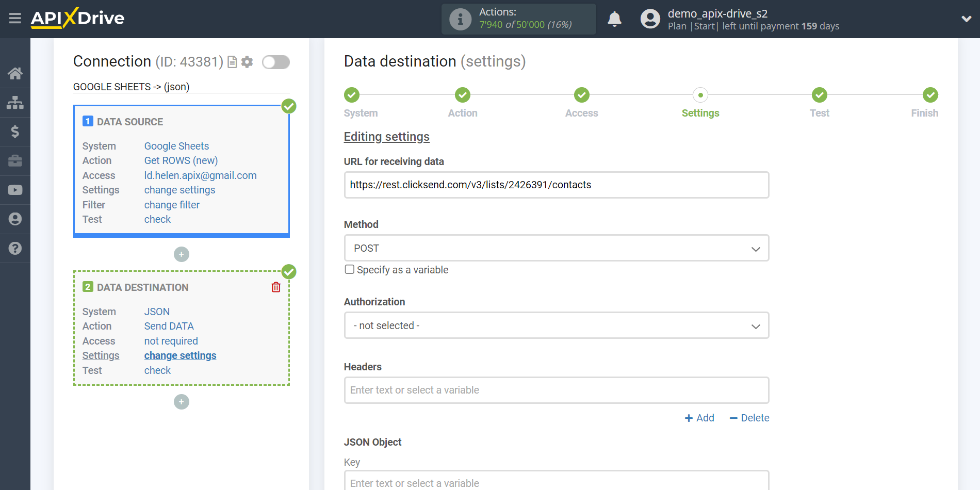Click the user avatar icon
The height and width of the screenshot is (490, 980).
coord(650,19)
